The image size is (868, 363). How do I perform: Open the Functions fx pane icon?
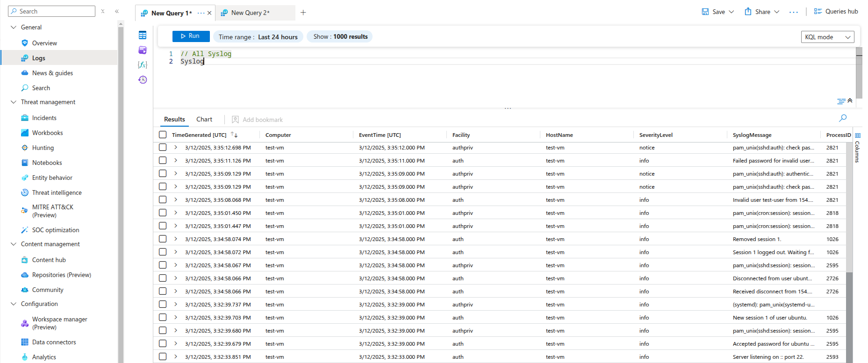coord(143,65)
